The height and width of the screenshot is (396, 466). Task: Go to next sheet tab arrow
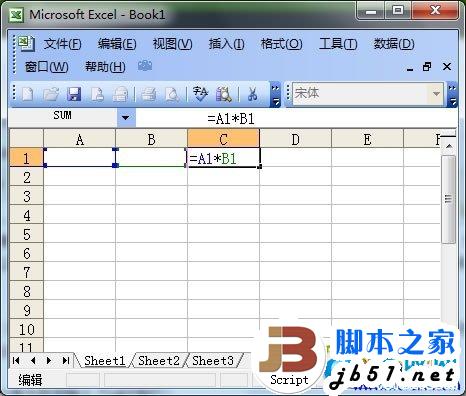[x=49, y=360]
